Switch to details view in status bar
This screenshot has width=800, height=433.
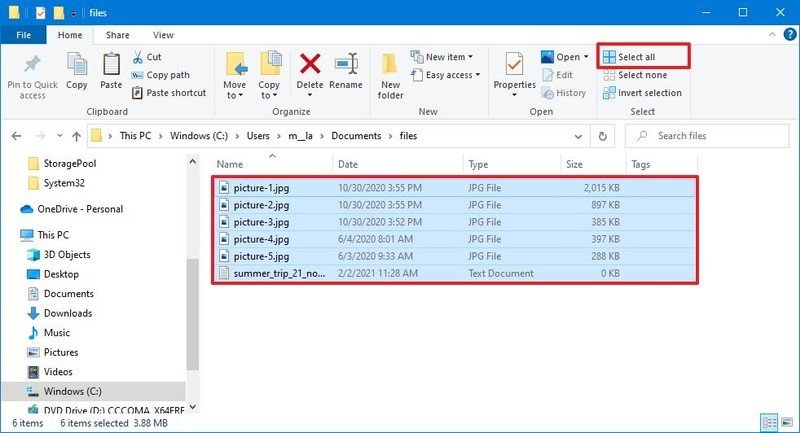coord(768,423)
